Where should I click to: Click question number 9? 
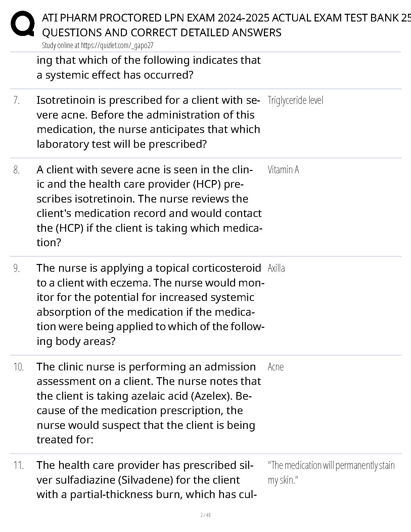pos(16,268)
